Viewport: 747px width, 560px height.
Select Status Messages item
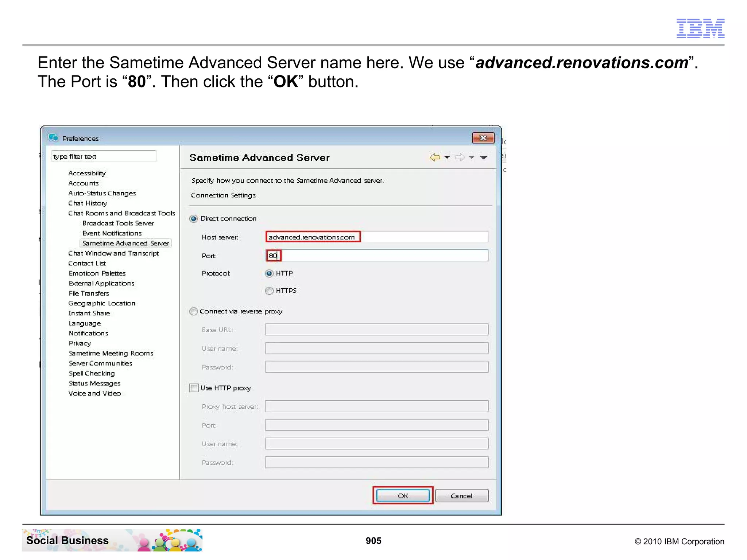[x=94, y=384]
